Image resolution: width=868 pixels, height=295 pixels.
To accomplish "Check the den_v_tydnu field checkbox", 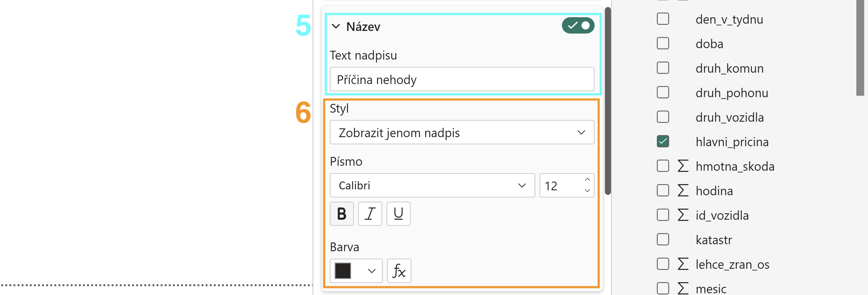I will [x=663, y=19].
